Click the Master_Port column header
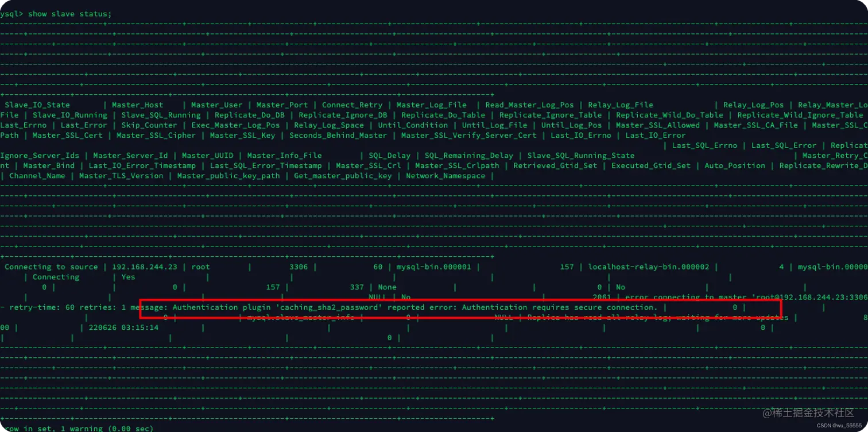Viewport: 868px width, 432px height. tap(282, 105)
